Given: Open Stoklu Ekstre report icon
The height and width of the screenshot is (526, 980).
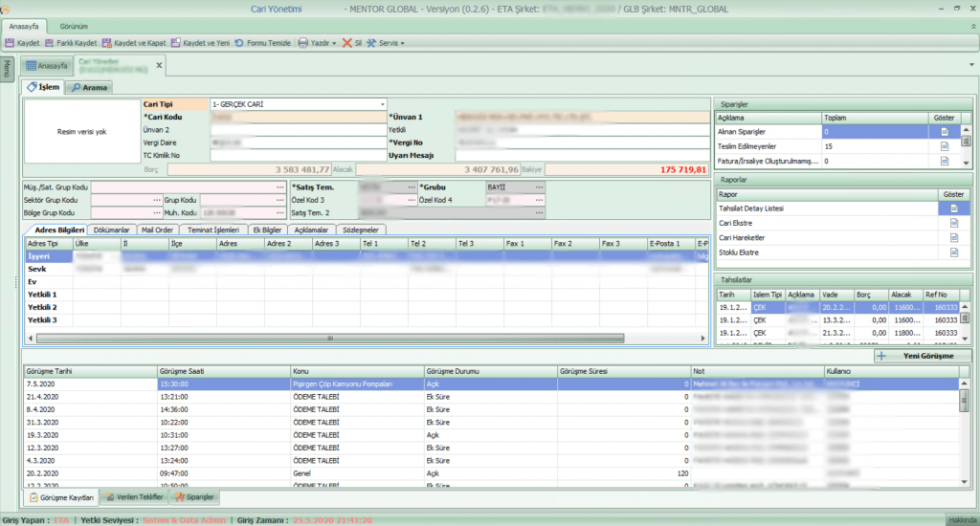Looking at the screenshot, I should point(954,252).
